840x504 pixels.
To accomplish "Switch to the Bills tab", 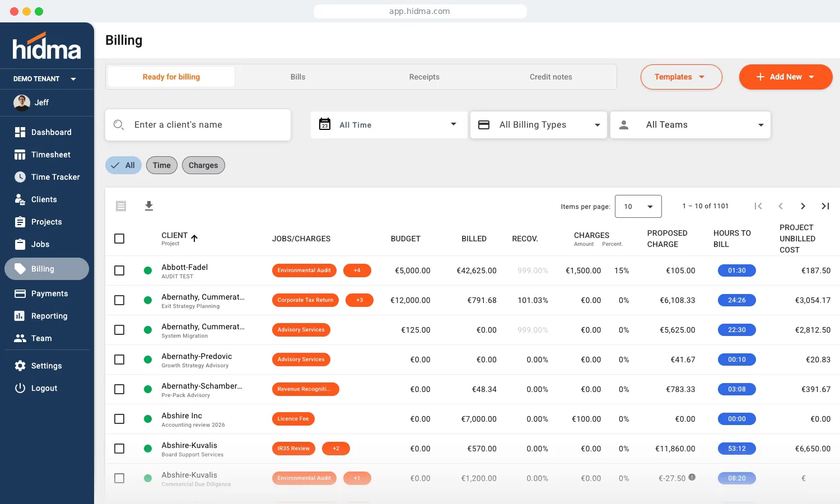I will coord(298,77).
